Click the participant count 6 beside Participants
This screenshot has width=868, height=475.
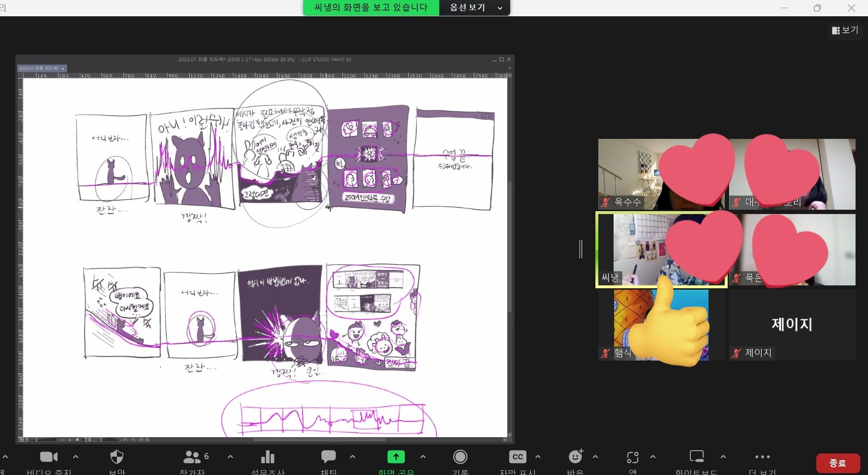point(206,456)
